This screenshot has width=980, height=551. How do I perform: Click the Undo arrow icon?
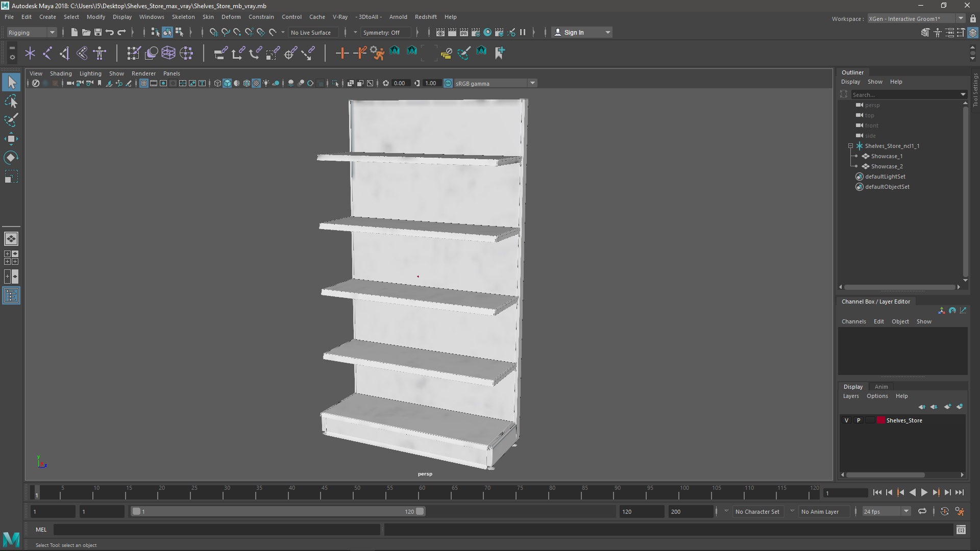(x=109, y=32)
